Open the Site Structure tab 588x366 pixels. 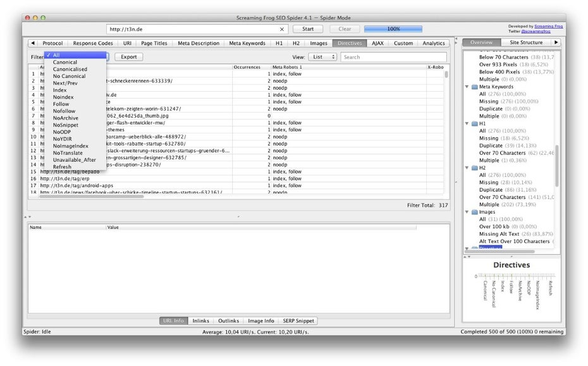coord(526,42)
